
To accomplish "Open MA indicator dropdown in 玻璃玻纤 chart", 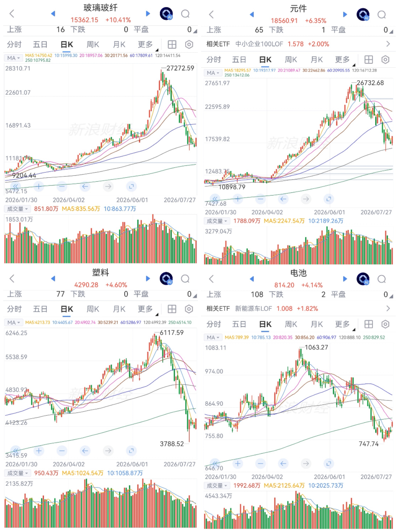I will click(13, 58).
